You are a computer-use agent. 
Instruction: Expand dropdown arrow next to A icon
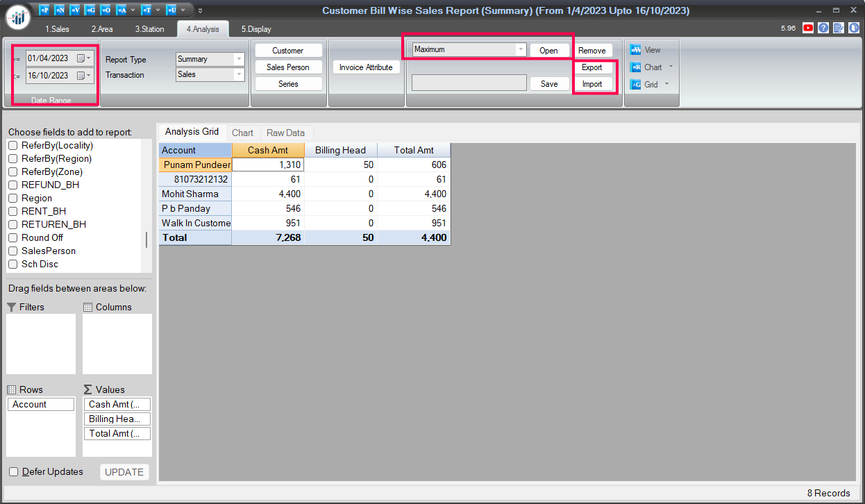(133, 10)
